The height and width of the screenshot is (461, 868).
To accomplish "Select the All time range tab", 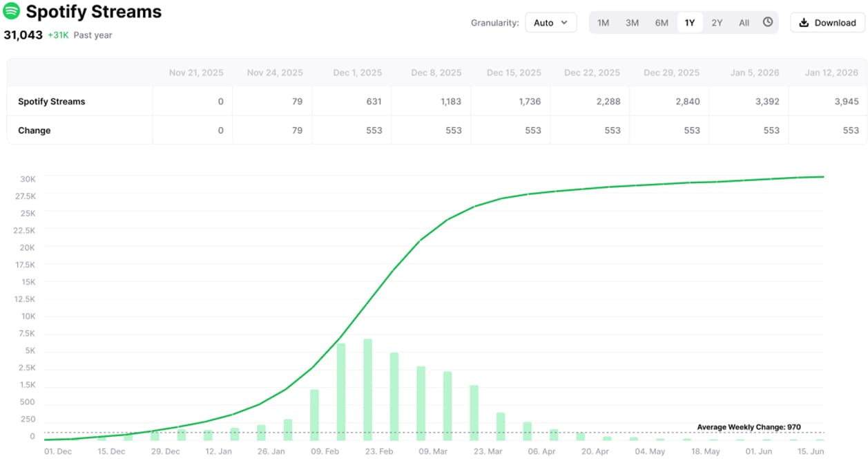I will tap(744, 23).
